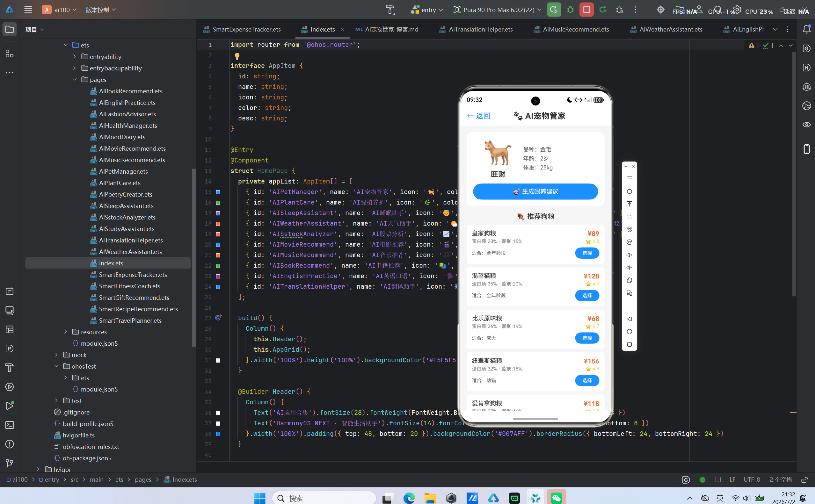This screenshot has width=815, height=504.
Task: Tap emulator back triangle button
Action: click(x=629, y=319)
